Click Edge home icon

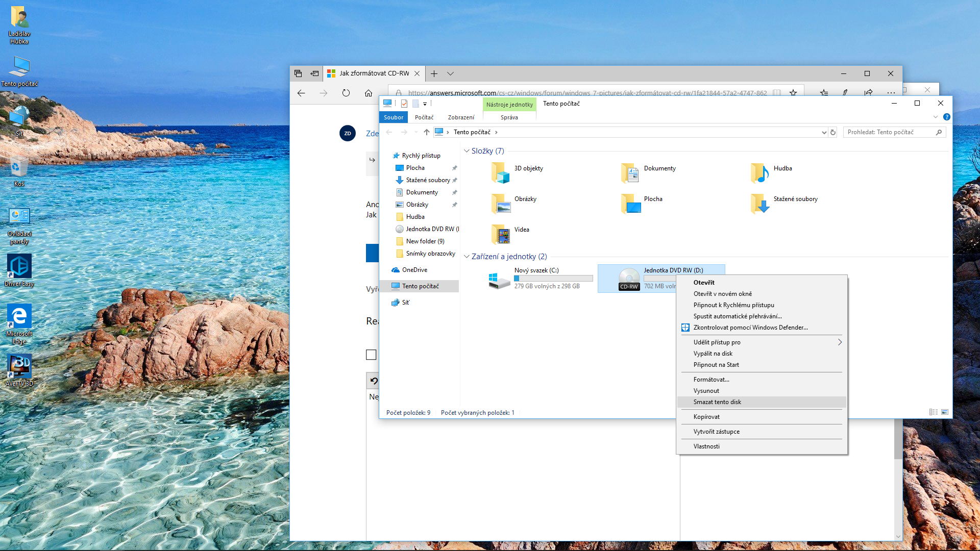(x=369, y=93)
